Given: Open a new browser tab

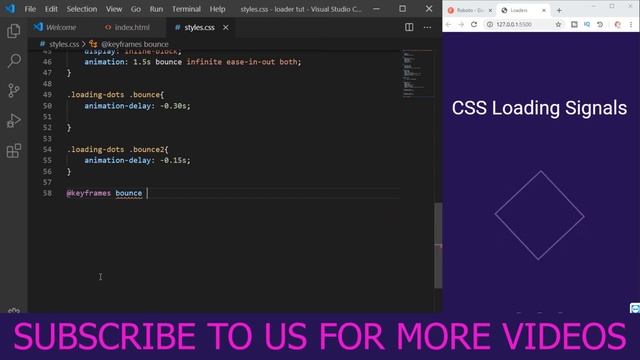Looking at the screenshot, I should (x=559, y=10).
